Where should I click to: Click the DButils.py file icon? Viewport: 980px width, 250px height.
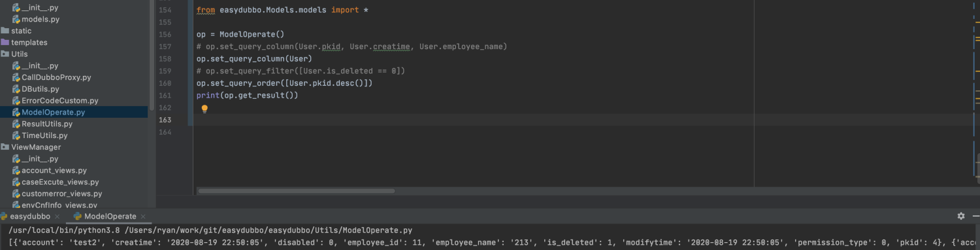[16, 89]
